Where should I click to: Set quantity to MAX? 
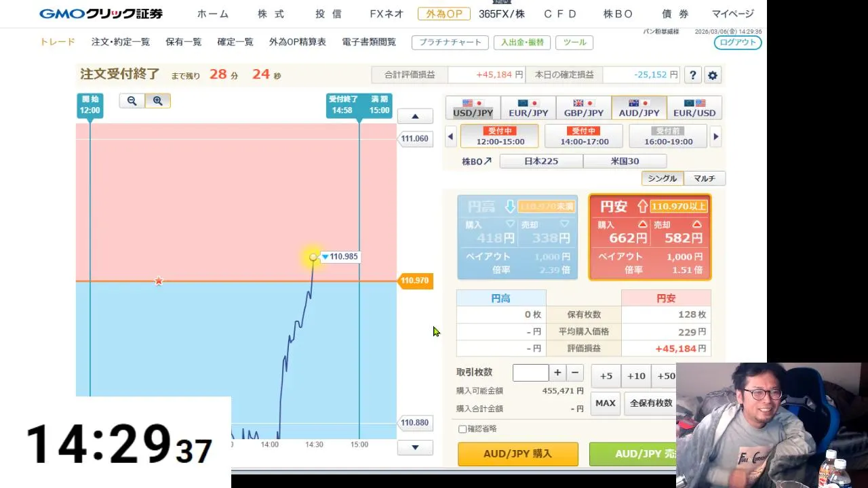point(606,403)
